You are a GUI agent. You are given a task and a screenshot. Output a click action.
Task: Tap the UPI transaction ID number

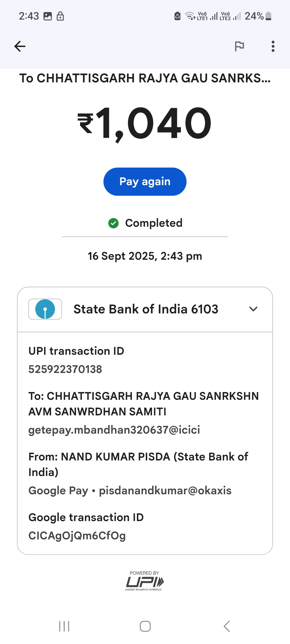tap(65, 369)
